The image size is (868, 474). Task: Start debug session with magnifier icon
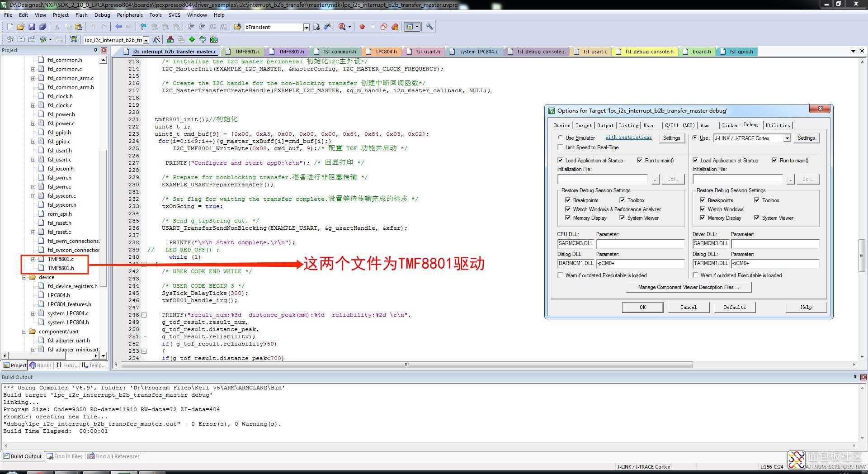[342, 27]
